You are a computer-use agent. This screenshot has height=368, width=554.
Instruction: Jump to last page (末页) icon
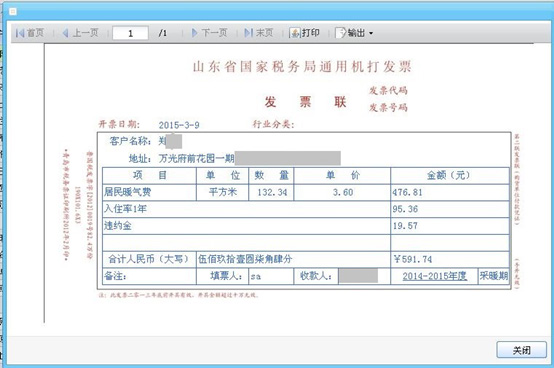point(249,33)
